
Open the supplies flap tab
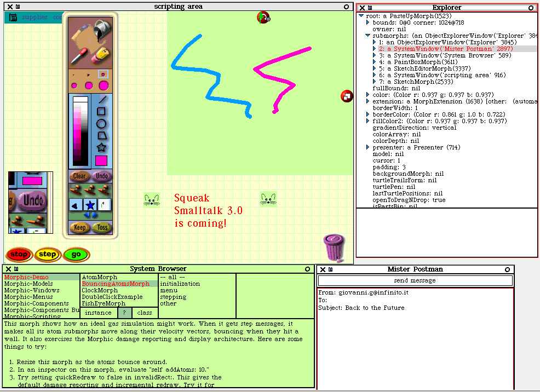(35, 17)
